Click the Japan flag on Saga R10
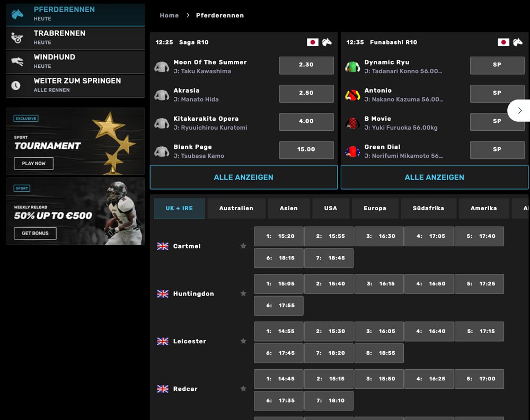 pos(313,42)
